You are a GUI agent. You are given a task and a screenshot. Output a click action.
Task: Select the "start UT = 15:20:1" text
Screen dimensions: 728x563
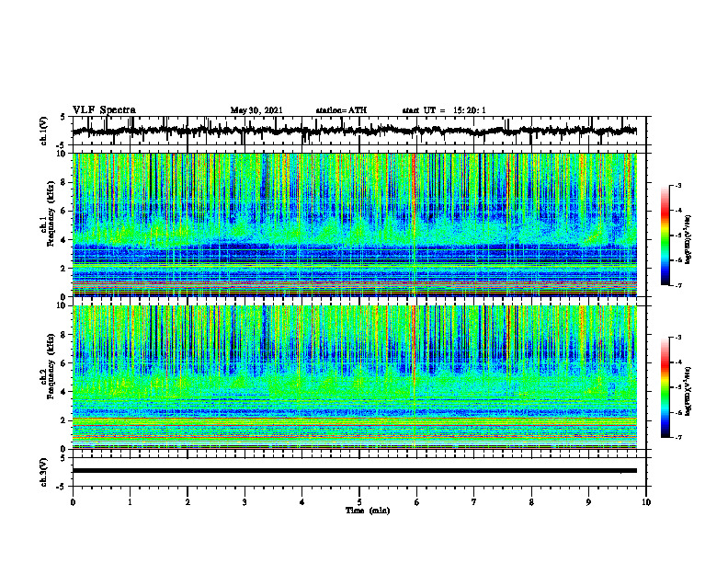[x=444, y=110]
